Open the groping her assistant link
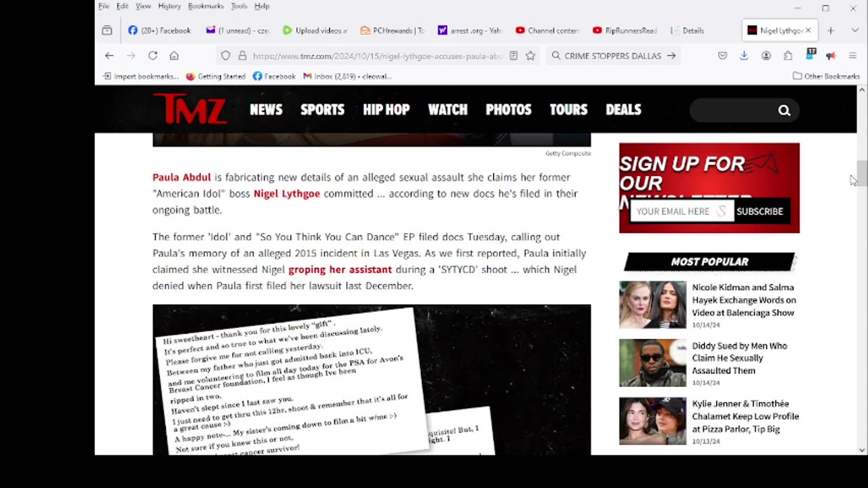The image size is (868, 488). [340, 269]
